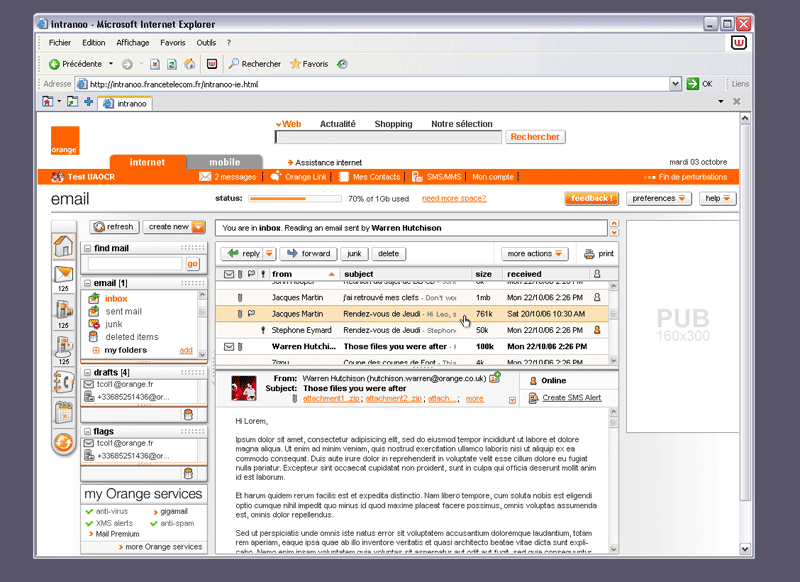800x582 pixels.
Task: Open the need more space link
Action: point(455,199)
